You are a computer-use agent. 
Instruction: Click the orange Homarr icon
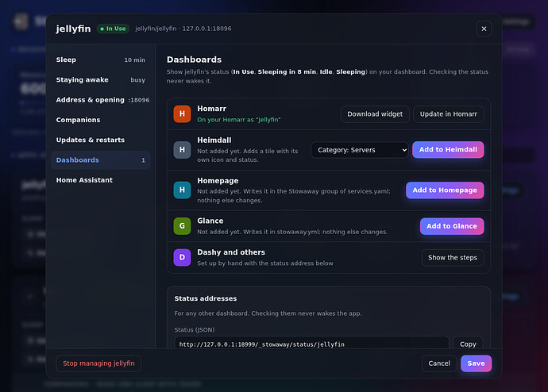[x=182, y=113]
